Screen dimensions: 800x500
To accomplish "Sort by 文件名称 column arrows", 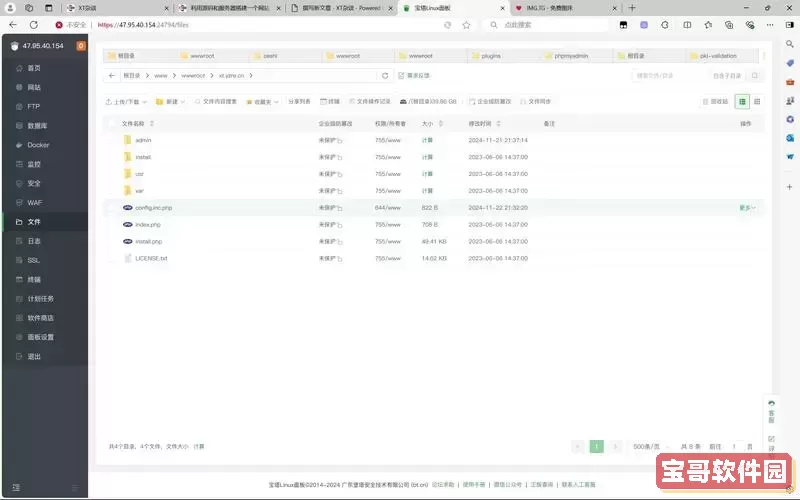I will 152,124.
